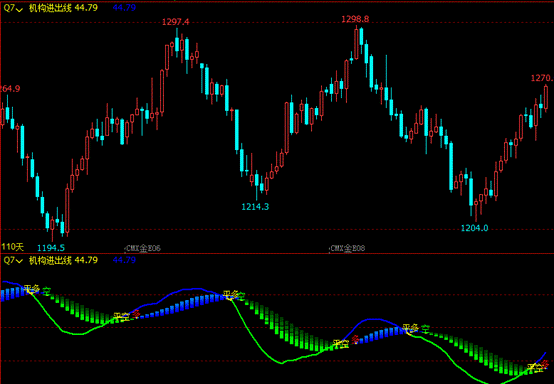Click the 1214.3 low price label
Image resolution: width=554 pixels, height=384 pixels.
coord(255,207)
